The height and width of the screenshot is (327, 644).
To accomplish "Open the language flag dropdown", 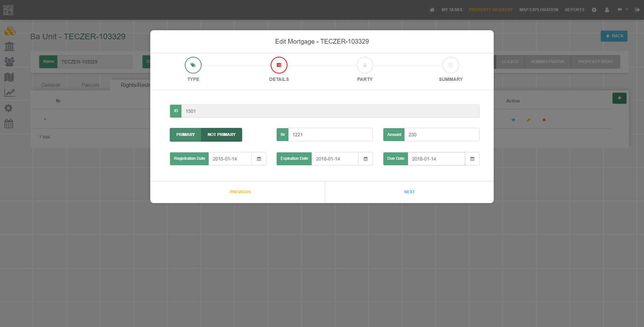I will pos(623,10).
